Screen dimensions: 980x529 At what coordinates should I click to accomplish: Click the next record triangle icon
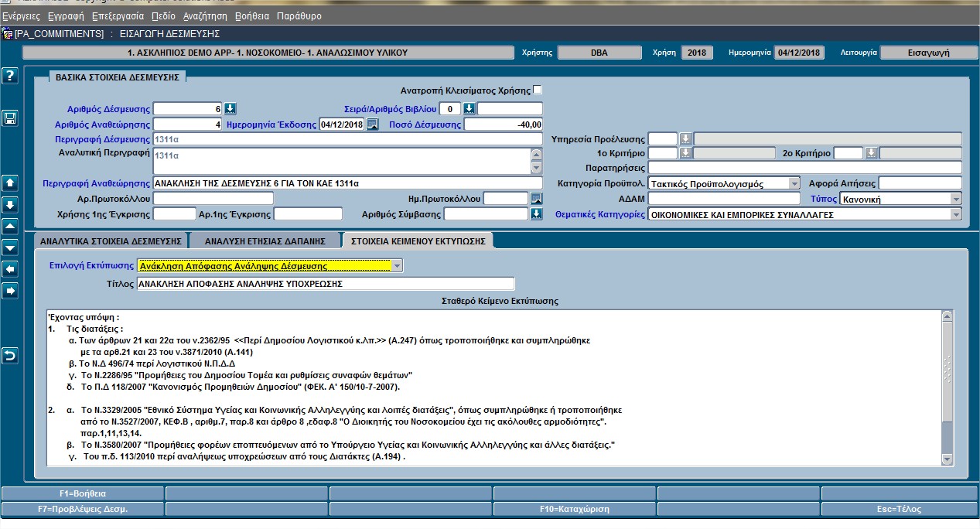[x=10, y=247]
